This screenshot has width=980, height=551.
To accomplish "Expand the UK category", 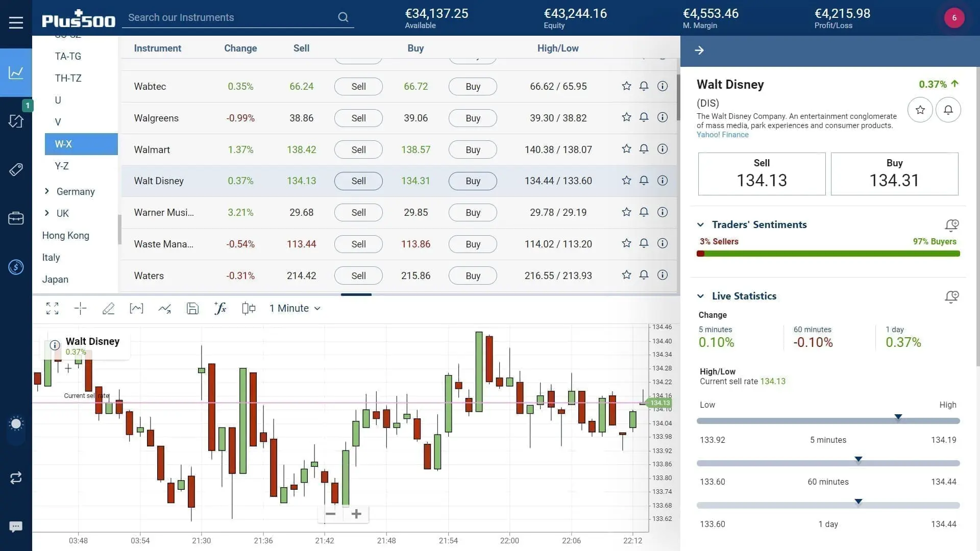I will (x=47, y=213).
